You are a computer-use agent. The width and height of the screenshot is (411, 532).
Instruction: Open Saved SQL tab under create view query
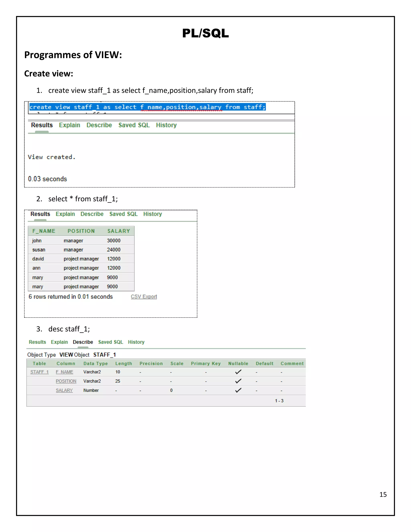pyautogui.click(x=134, y=125)
